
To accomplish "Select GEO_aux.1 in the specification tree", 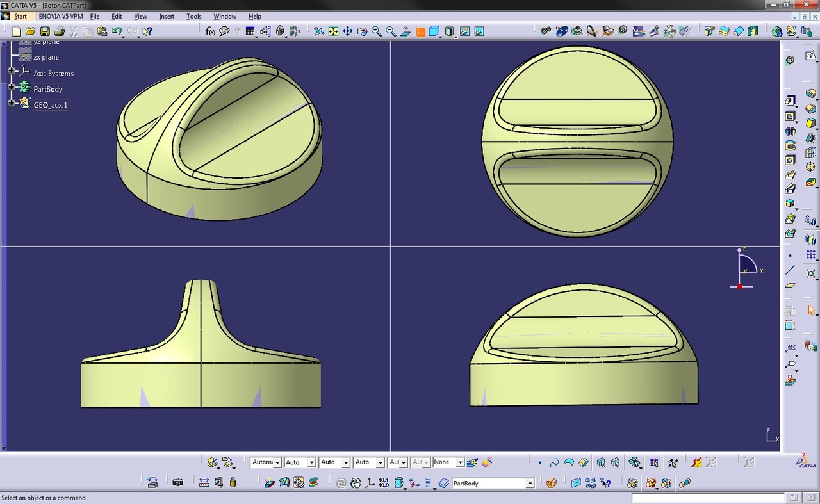I will pyautogui.click(x=50, y=105).
